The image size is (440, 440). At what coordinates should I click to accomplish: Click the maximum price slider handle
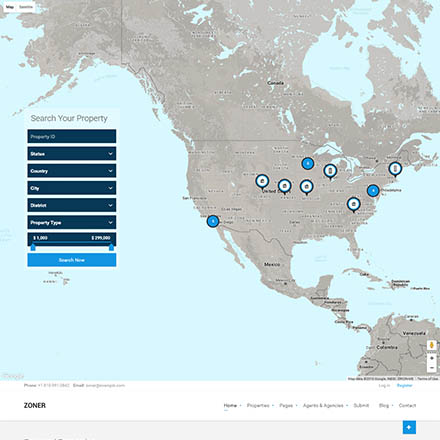pos(111,247)
